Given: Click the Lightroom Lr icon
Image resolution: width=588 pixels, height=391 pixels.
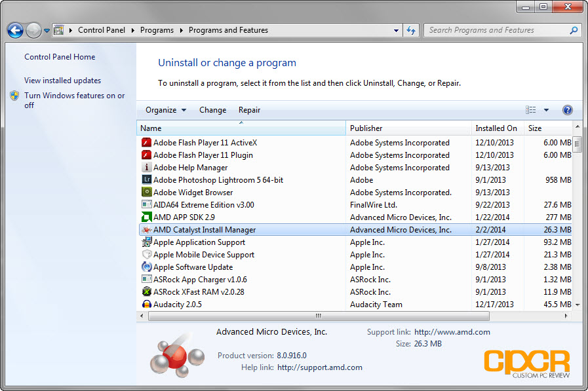Looking at the screenshot, I should [146, 179].
